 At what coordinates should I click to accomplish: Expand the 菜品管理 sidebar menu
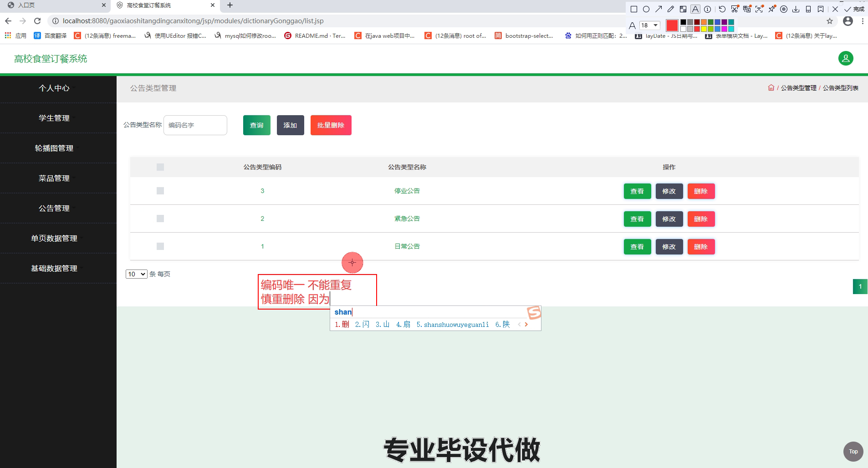click(x=54, y=178)
